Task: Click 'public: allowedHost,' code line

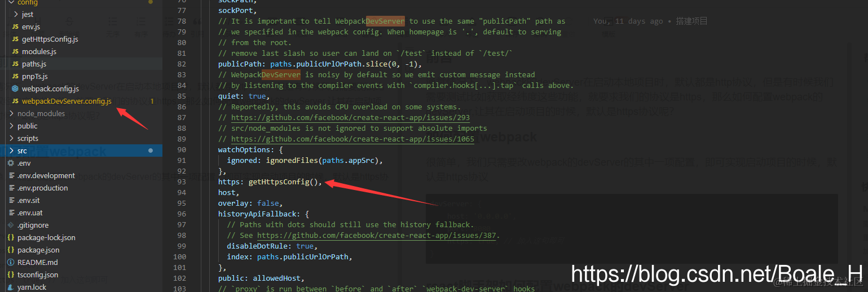Action: (x=261, y=278)
